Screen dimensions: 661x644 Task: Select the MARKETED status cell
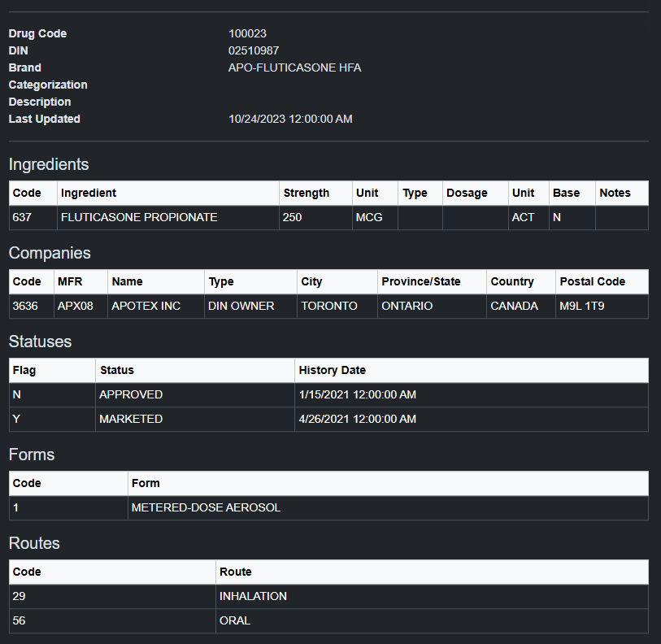pyautogui.click(x=131, y=419)
